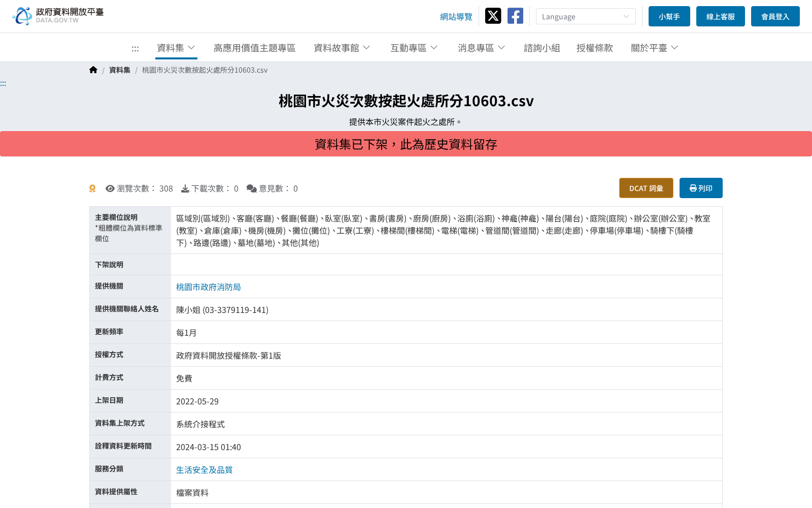Open the X (Twitter) social icon
Screen dimensions: 812x508
point(493,16)
